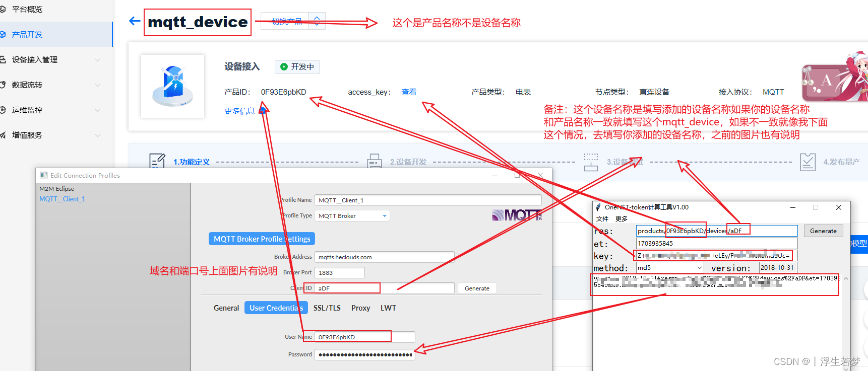Click product ID text 0F93E6pbKD
Viewport: 868px width, 371px height.
click(x=283, y=92)
